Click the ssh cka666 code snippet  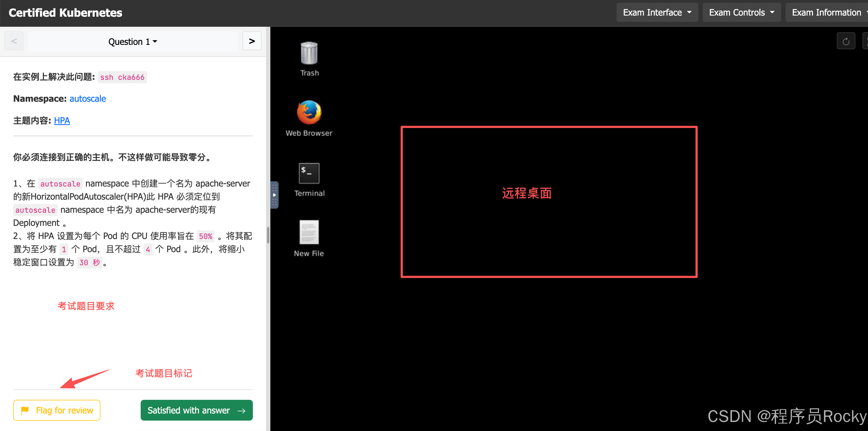[122, 77]
